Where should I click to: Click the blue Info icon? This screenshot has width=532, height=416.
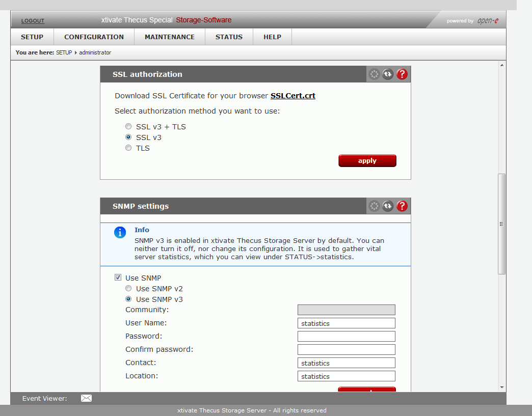[120, 233]
